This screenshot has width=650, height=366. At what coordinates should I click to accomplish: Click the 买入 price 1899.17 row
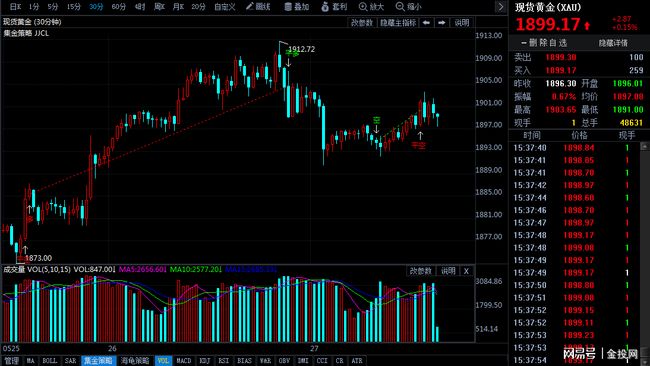(x=578, y=70)
